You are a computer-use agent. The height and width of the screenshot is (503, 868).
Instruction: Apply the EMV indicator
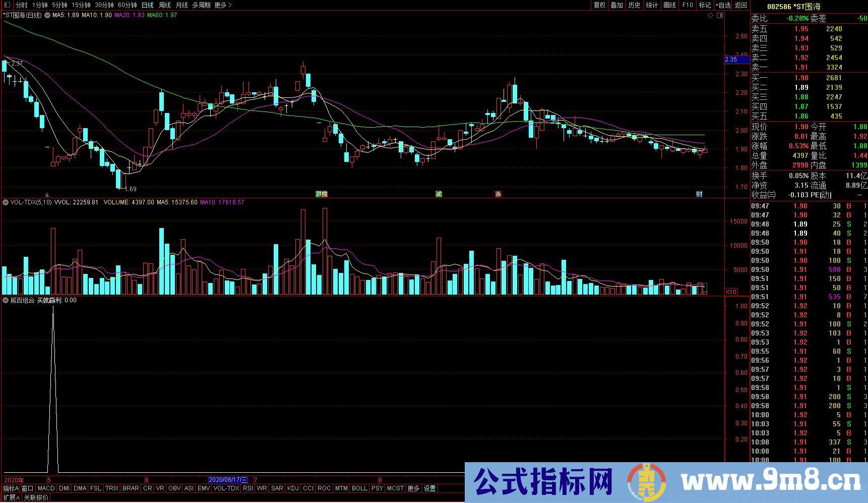(x=204, y=488)
